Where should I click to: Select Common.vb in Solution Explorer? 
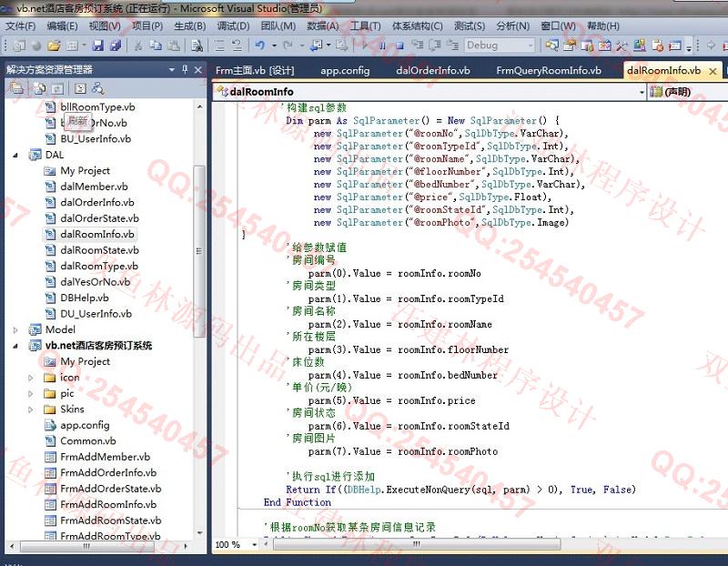pos(87,440)
